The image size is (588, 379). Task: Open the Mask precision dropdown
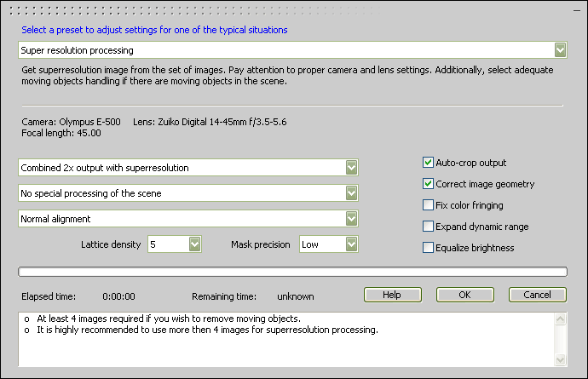[329, 244]
